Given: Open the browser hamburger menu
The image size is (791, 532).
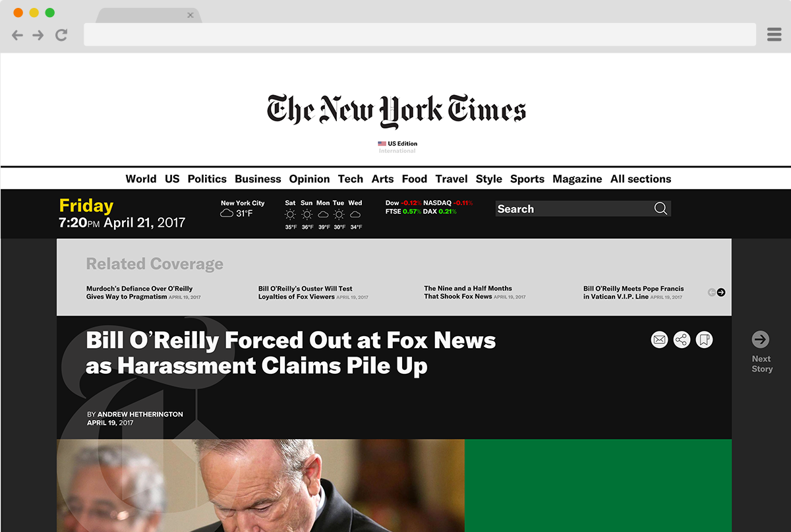Looking at the screenshot, I should pyautogui.click(x=775, y=35).
